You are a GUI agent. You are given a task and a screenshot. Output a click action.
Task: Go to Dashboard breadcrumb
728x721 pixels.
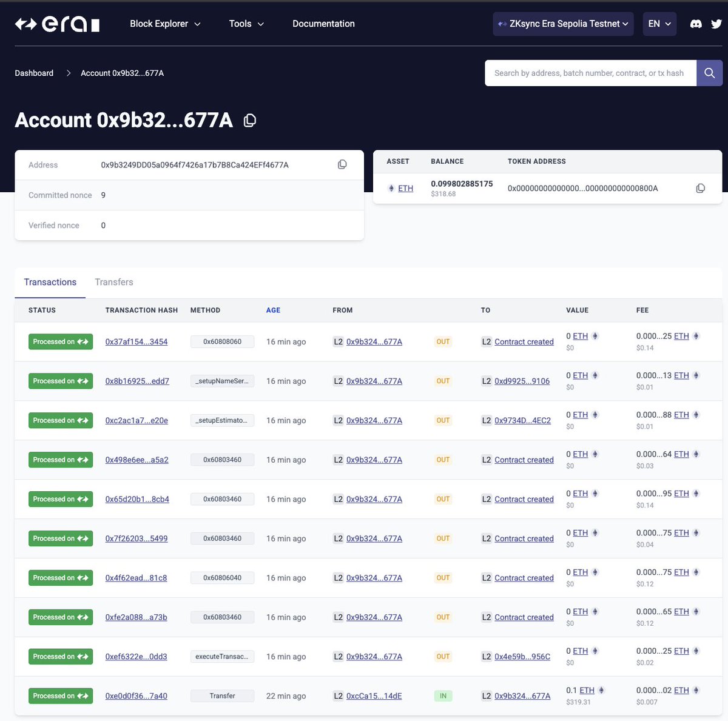34,73
